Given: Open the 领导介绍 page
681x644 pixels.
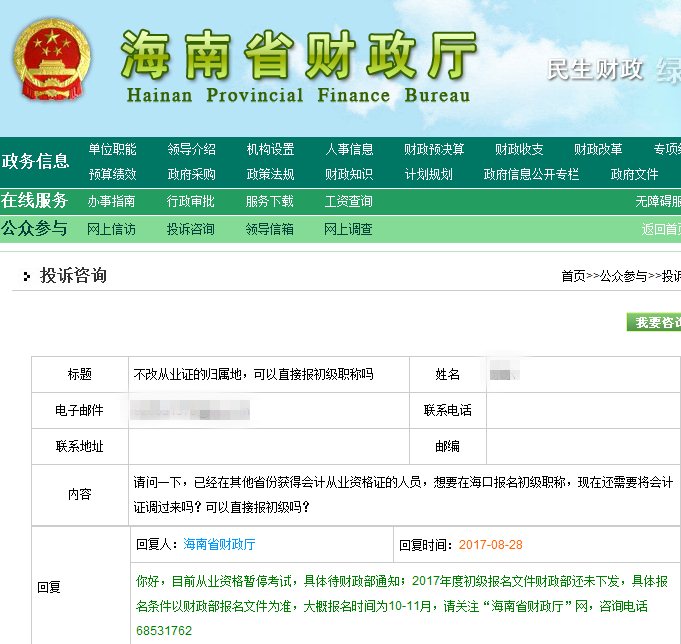Looking at the screenshot, I should point(191,150).
